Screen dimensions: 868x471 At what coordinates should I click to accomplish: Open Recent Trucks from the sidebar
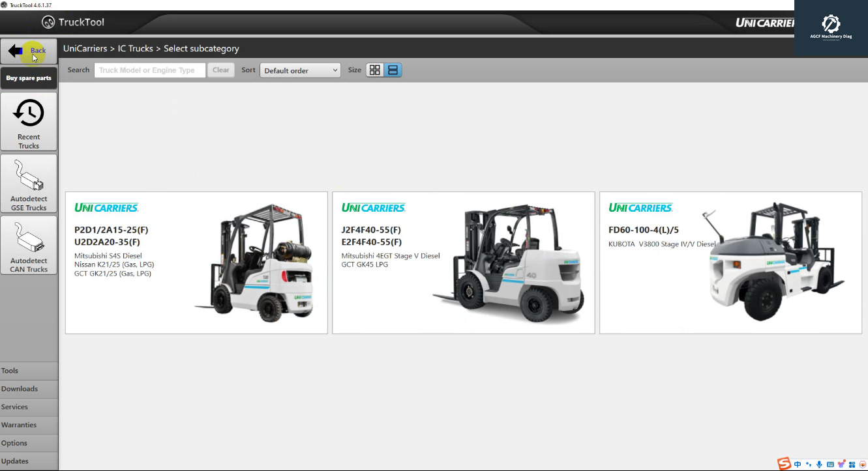[x=29, y=122]
